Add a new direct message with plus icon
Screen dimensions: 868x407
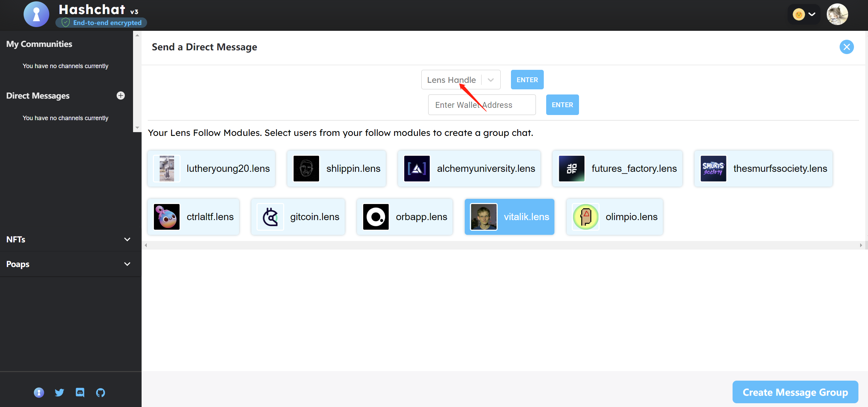click(121, 96)
